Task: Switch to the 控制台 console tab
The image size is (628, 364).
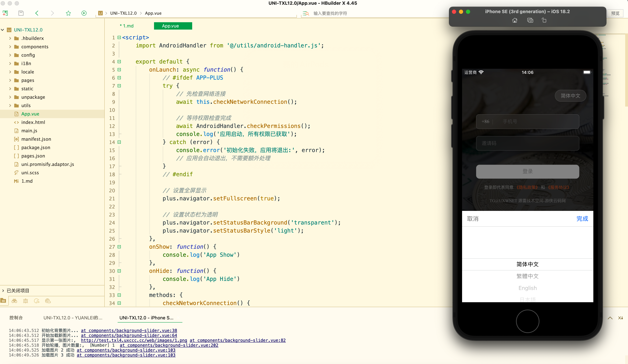Action: pos(16,318)
